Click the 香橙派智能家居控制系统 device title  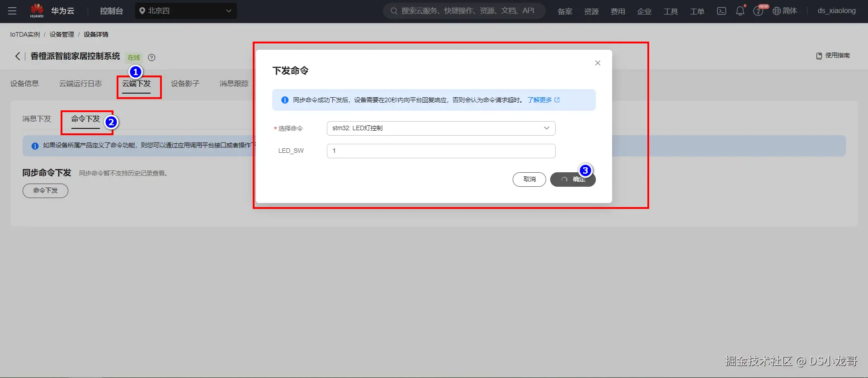[x=75, y=56]
